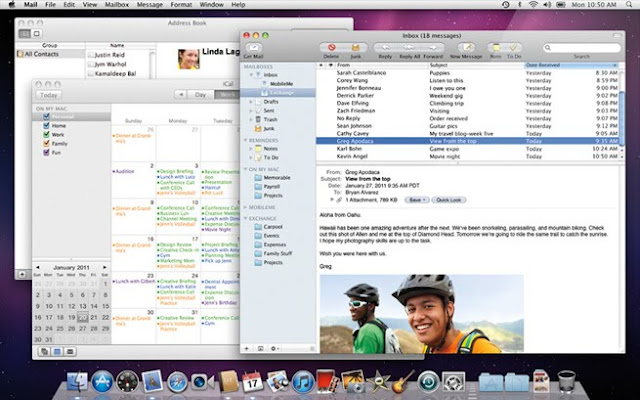The image size is (640, 400).
Task: Click Quick Look attachment button
Action: tap(449, 200)
